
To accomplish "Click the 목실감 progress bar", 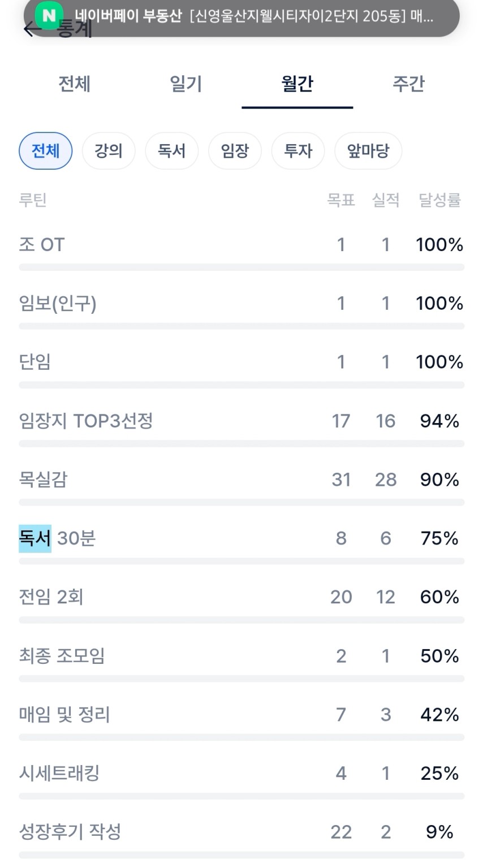I will (241, 502).
